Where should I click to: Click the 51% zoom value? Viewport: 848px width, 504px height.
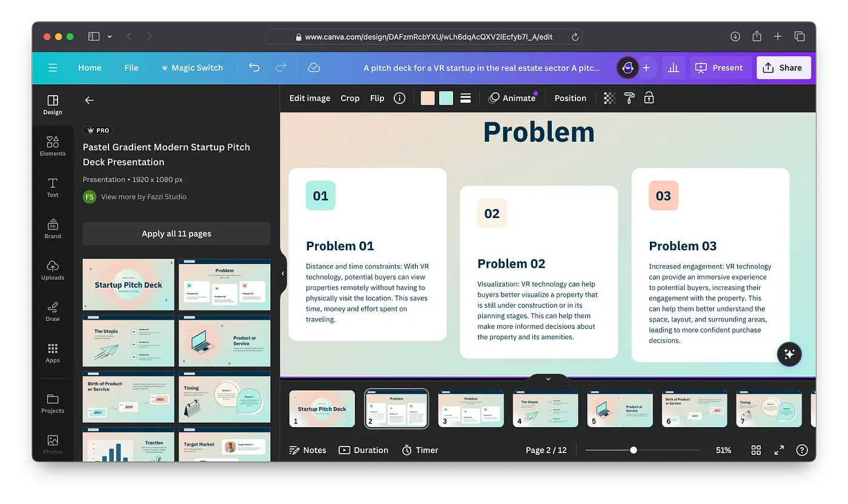[723, 450]
